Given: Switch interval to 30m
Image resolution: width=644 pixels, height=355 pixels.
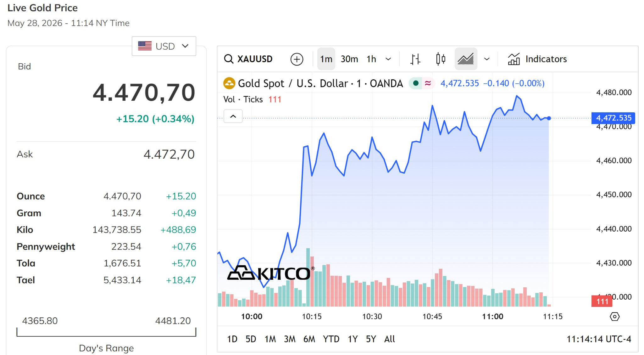Looking at the screenshot, I should [349, 59].
